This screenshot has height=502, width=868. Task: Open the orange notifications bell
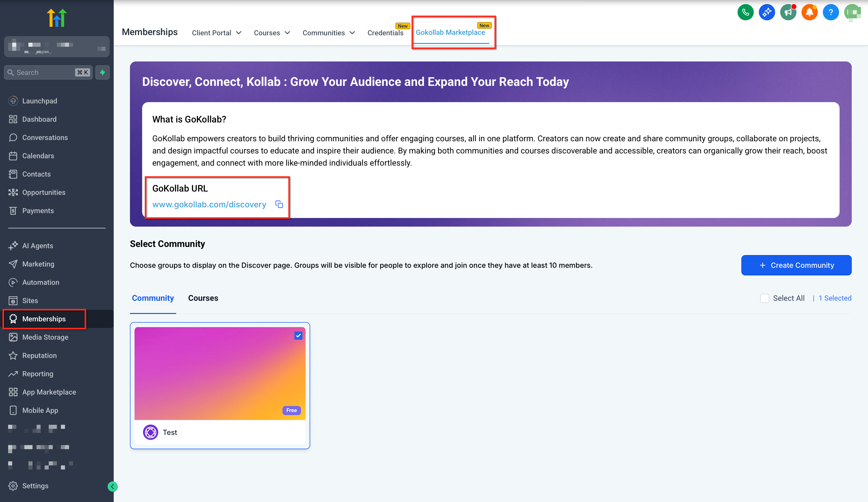tap(809, 13)
